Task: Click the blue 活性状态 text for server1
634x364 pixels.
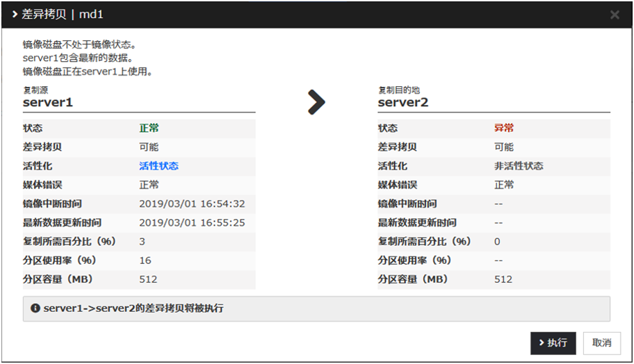Action: click(x=158, y=166)
